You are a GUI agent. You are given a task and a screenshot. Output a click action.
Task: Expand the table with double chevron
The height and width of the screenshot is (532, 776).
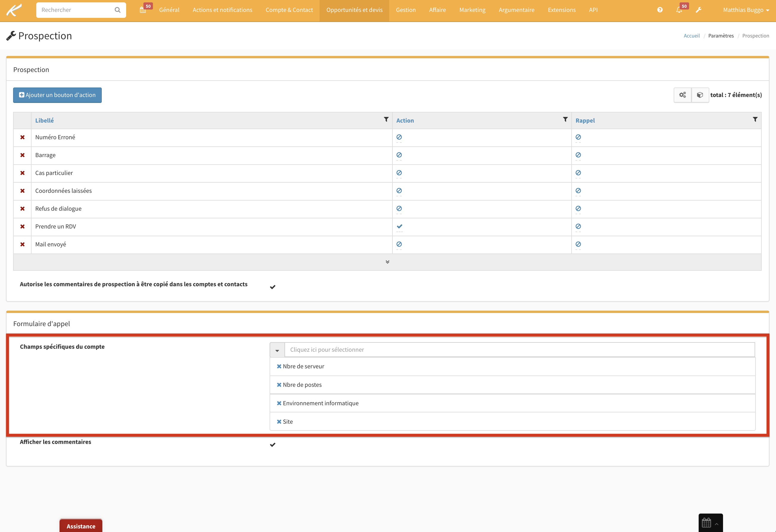point(387,262)
